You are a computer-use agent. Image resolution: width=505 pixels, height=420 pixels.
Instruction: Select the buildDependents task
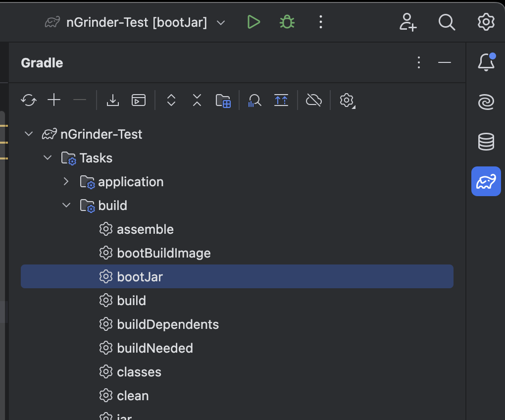click(x=168, y=324)
